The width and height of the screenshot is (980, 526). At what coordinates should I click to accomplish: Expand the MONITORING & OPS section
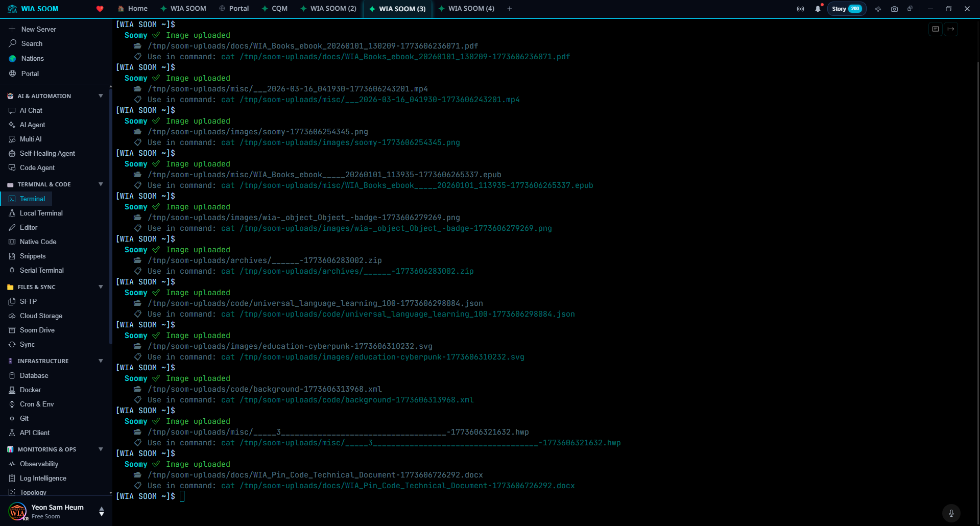coord(101,449)
